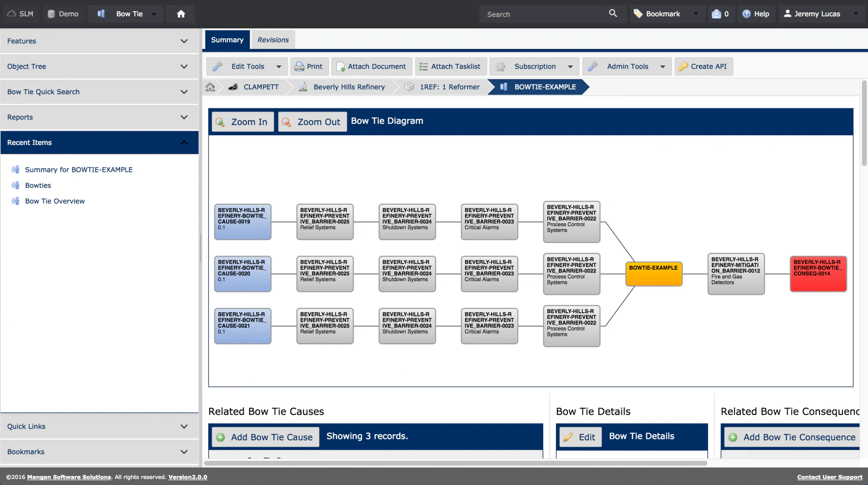Click the Attach Document icon
868x485 pixels.
click(x=340, y=66)
